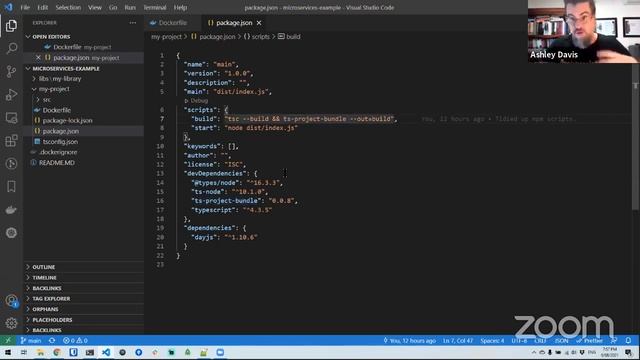The height and width of the screenshot is (360, 640).
Task: Click the Explorer more actions ellipsis
Action: click(133, 23)
